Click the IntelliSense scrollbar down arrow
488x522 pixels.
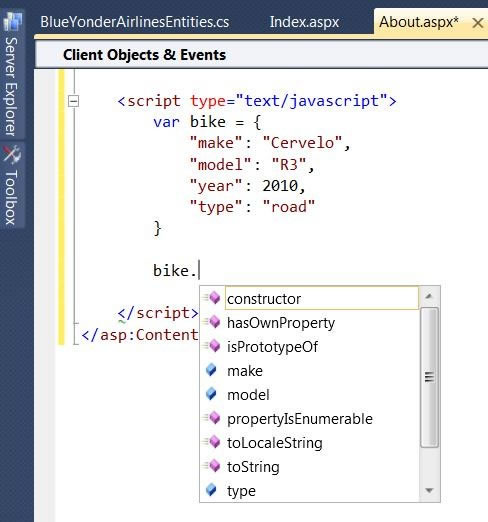429,490
